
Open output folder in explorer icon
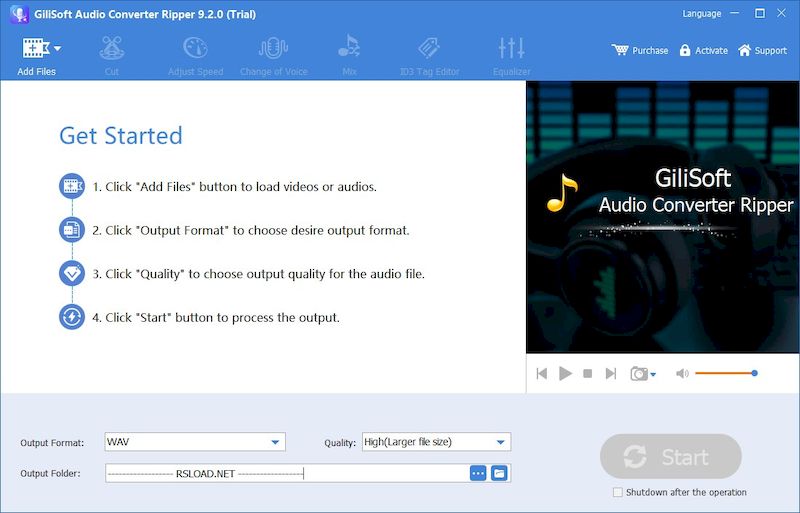pos(499,473)
